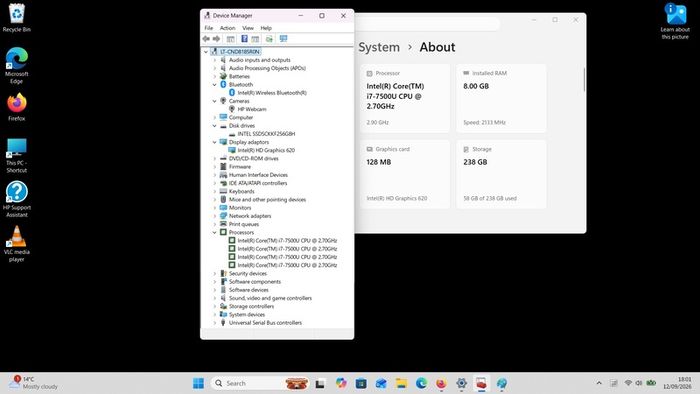Click the green update driver toolbar icon

269,39
